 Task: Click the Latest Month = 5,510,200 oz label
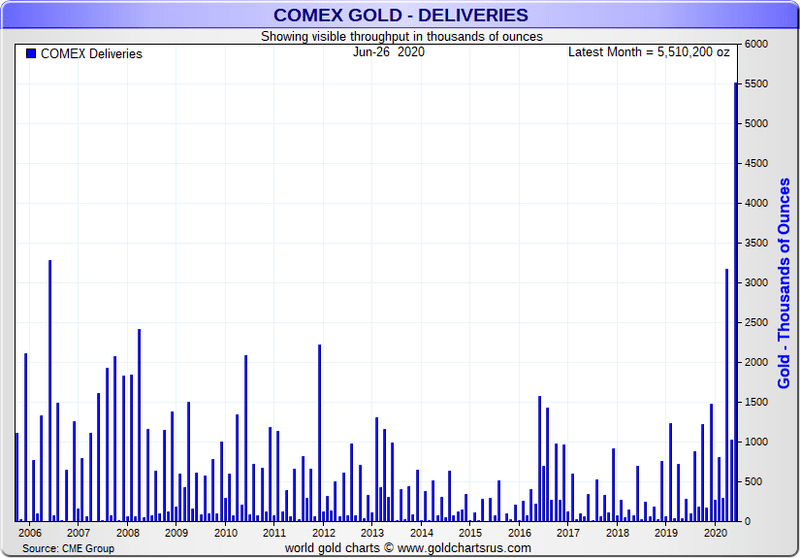pos(648,52)
